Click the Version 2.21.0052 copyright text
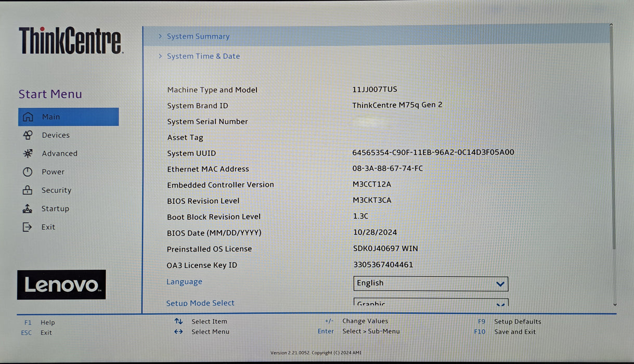The image size is (634, 364). click(x=316, y=353)
